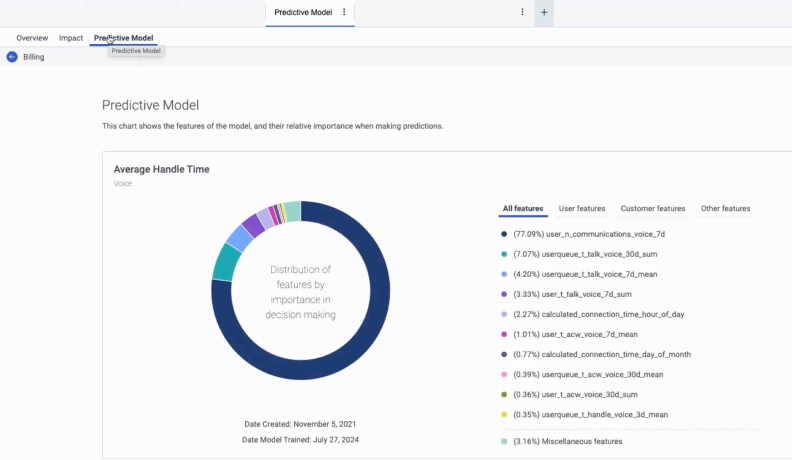
Task: Filter legend by Customer features
Action: [x=653, y=209]
